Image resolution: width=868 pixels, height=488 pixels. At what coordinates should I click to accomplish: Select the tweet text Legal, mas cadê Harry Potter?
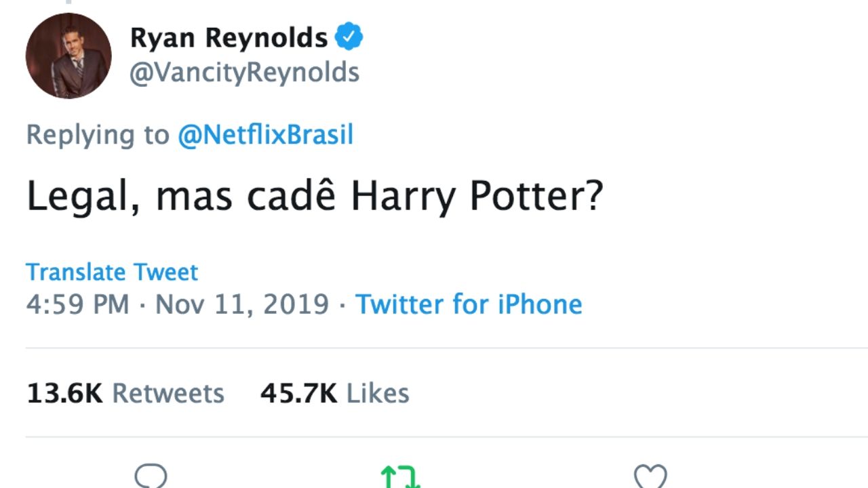click(x=316, y=196)
